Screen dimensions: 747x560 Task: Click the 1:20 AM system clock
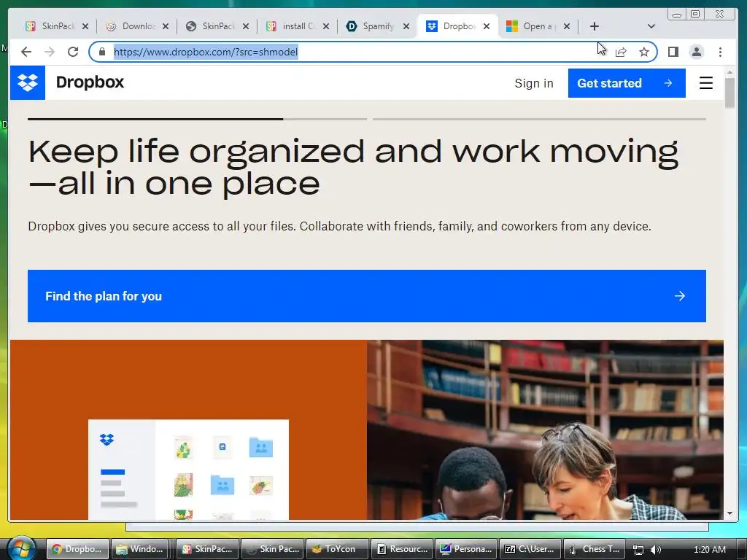(709, 550)
